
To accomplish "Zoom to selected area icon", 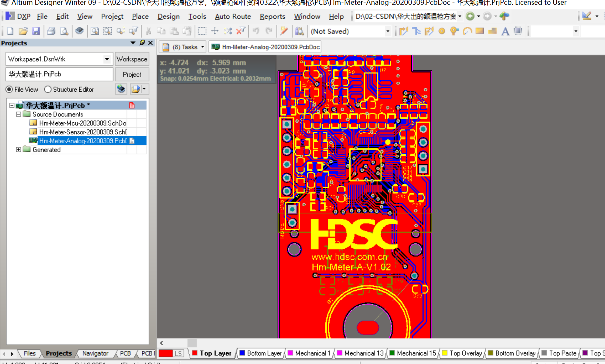I will pyautogui.click(x=107, y=31).
